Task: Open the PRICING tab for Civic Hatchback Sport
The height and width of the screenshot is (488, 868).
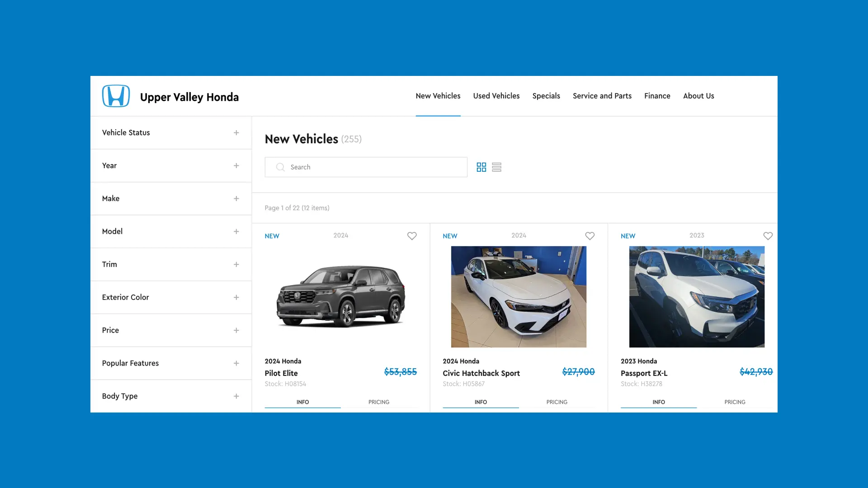Action: pos(557,402)
